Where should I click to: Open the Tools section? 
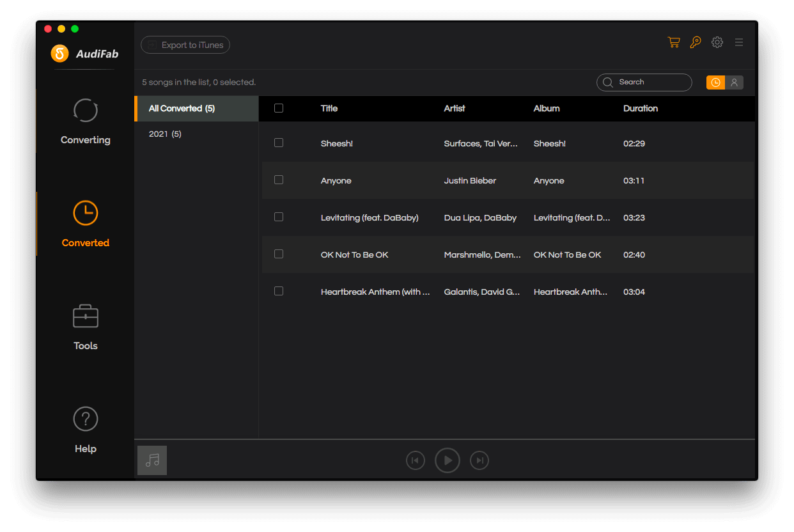pyautogui.click(x=86, y=328)
